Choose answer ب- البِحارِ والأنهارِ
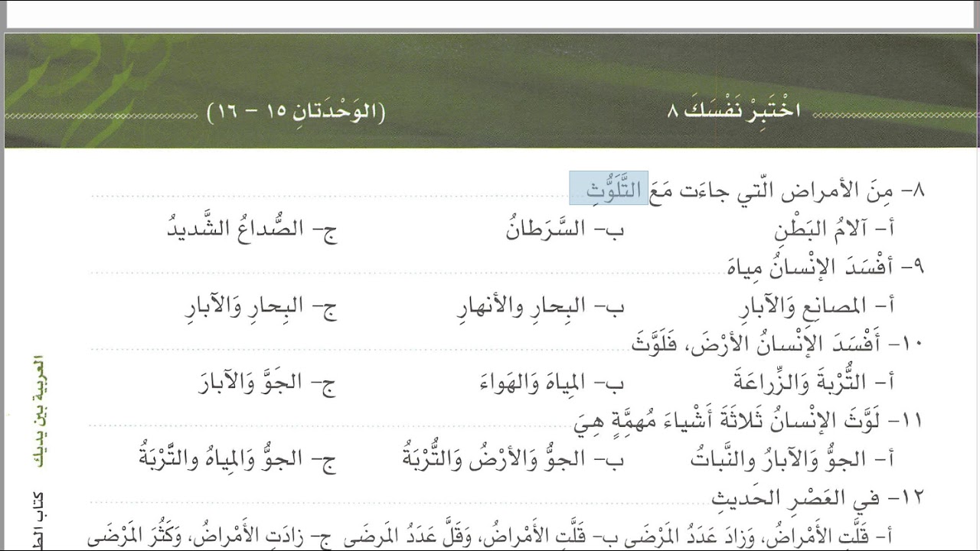The height and width of the screenshot is (551, 980). 541,306
